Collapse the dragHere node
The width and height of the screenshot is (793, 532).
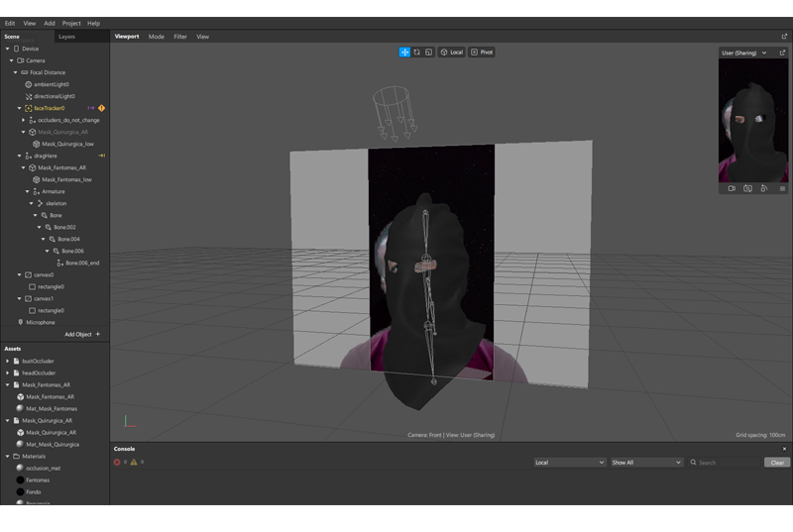20,156
